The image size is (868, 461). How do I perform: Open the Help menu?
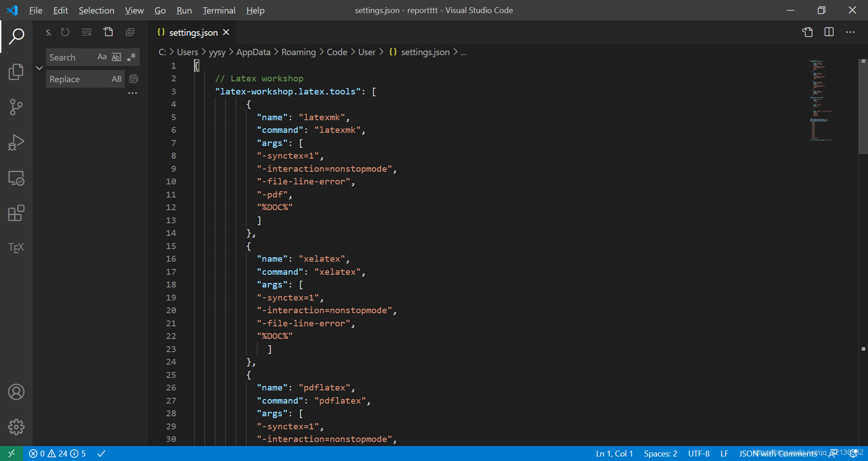click(x=255, y=10)
